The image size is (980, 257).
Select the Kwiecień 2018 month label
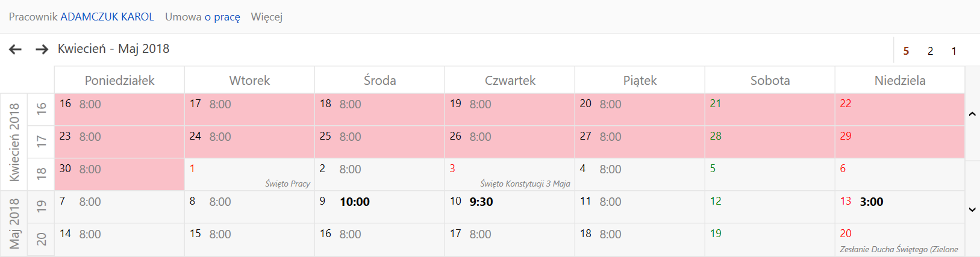(x=14, y=142)
